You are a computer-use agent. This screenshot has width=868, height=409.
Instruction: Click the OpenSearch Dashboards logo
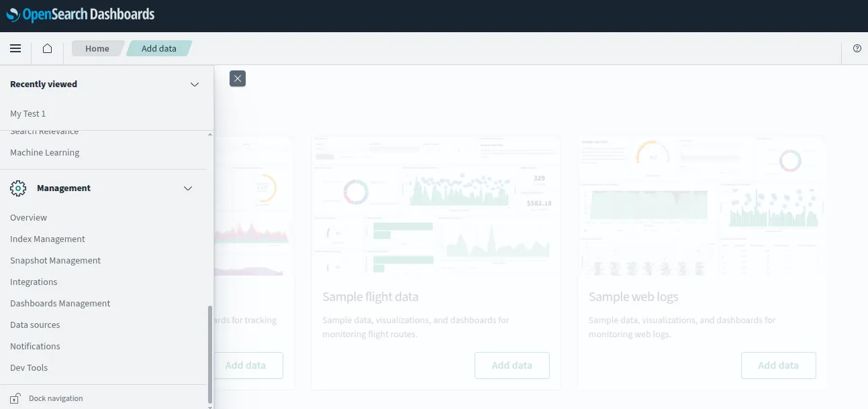point(81,15)
